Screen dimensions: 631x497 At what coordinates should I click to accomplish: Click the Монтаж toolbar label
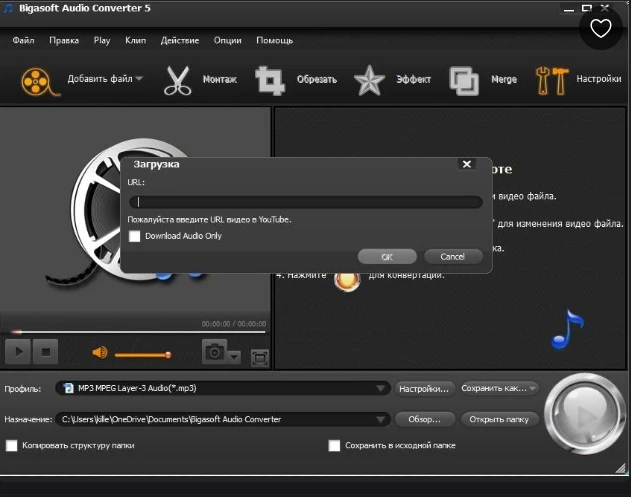tap(220, 79)
